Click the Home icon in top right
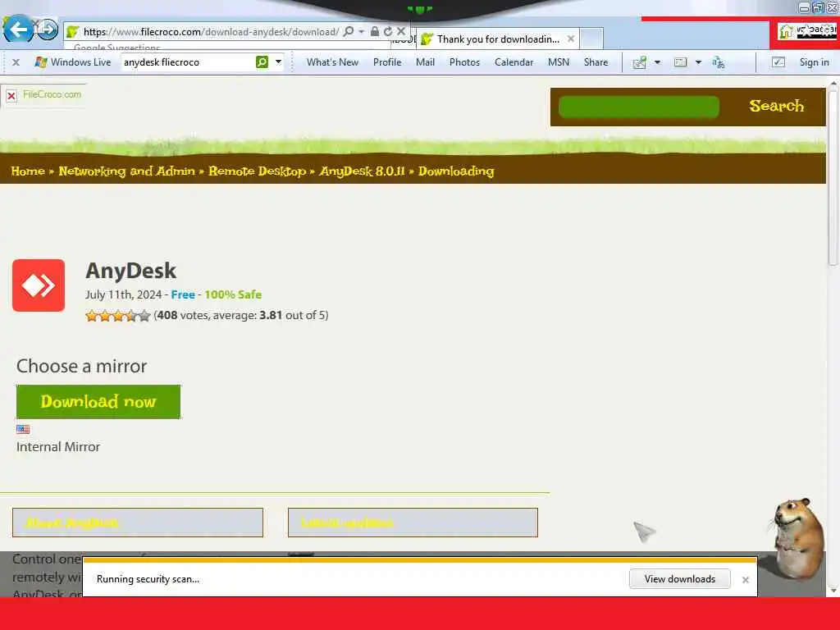Viewport: 840px width, 630px height. [786, 32]
